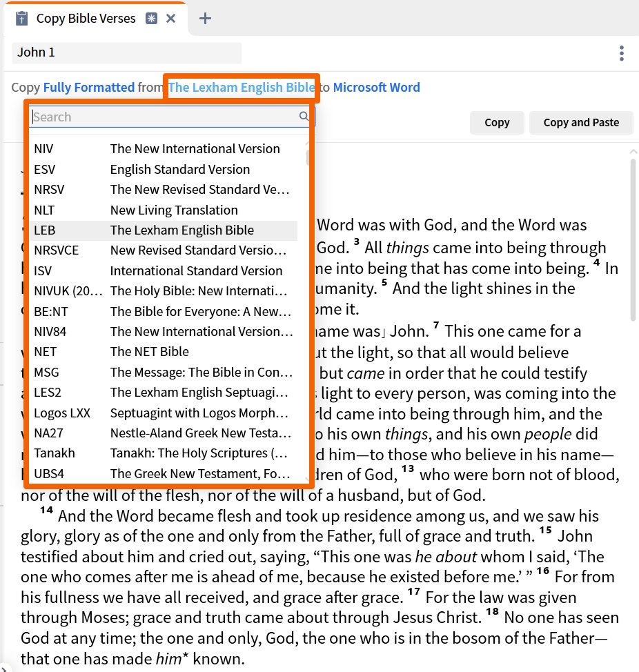Choose NET The NET Bible
Image resolution: width=639 pixels, height=672 pixels.
pos(164,352)
